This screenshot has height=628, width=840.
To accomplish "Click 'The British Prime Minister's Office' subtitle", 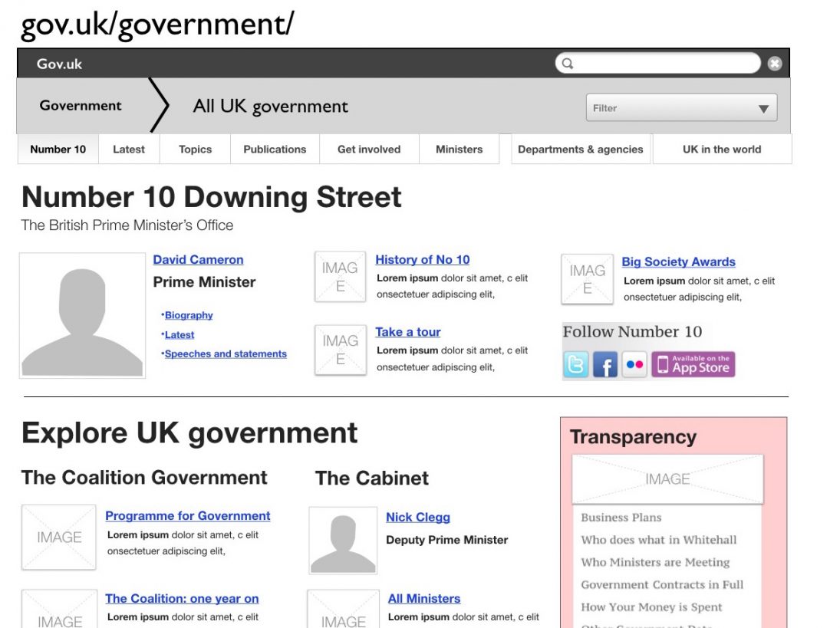I will point(127,225).
